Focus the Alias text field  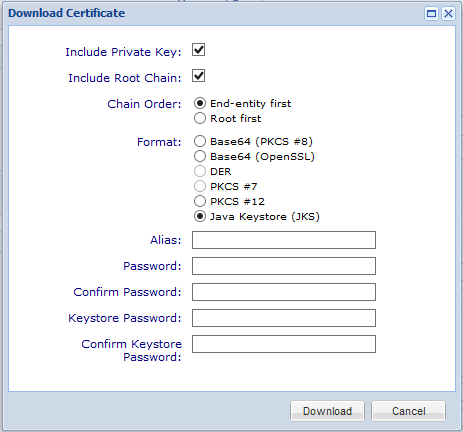pyautogui.click(x=284, y=240)
